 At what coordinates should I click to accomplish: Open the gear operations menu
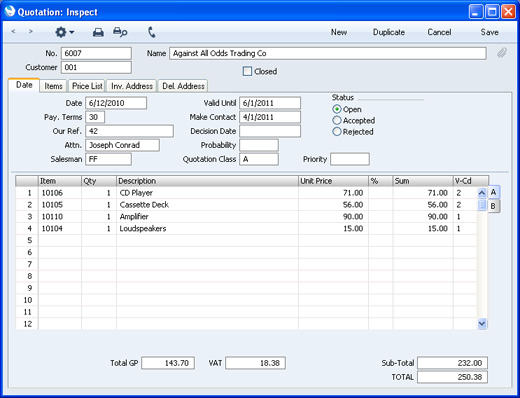click(x=64, y=32)
